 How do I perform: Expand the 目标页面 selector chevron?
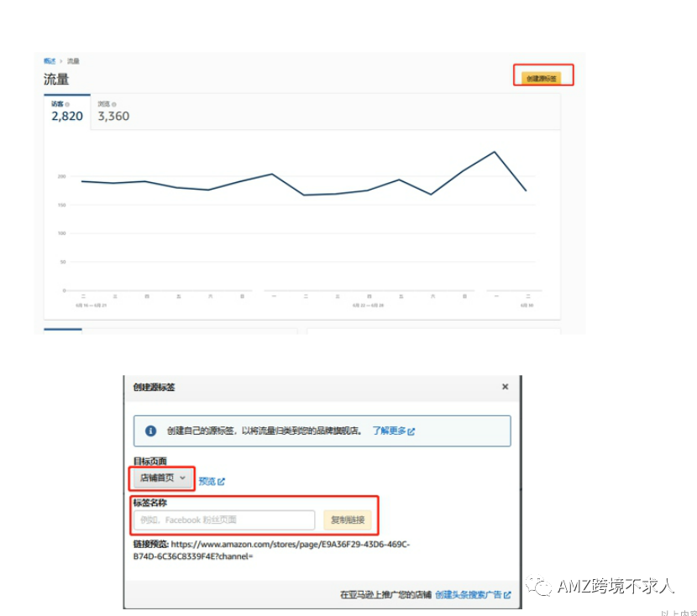(x=183, y=478)
